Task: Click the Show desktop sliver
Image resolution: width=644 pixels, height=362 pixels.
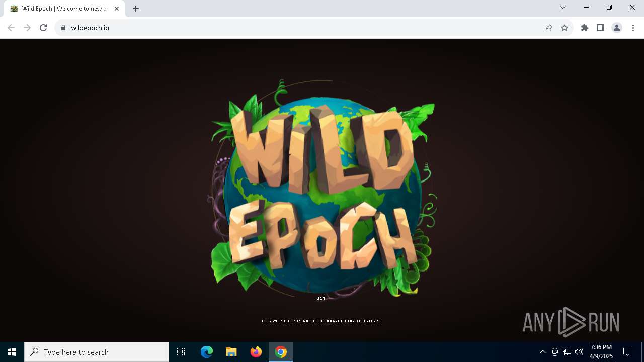Action: pos(642,352)
